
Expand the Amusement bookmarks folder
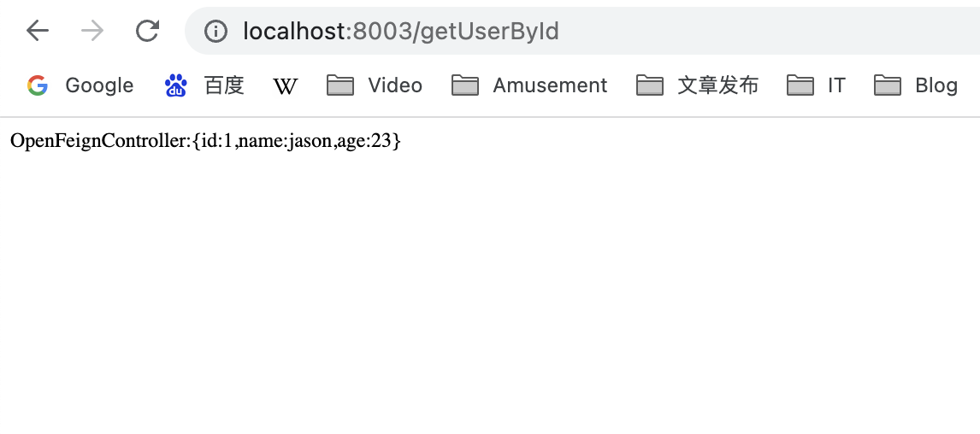(x=529, y=85)
